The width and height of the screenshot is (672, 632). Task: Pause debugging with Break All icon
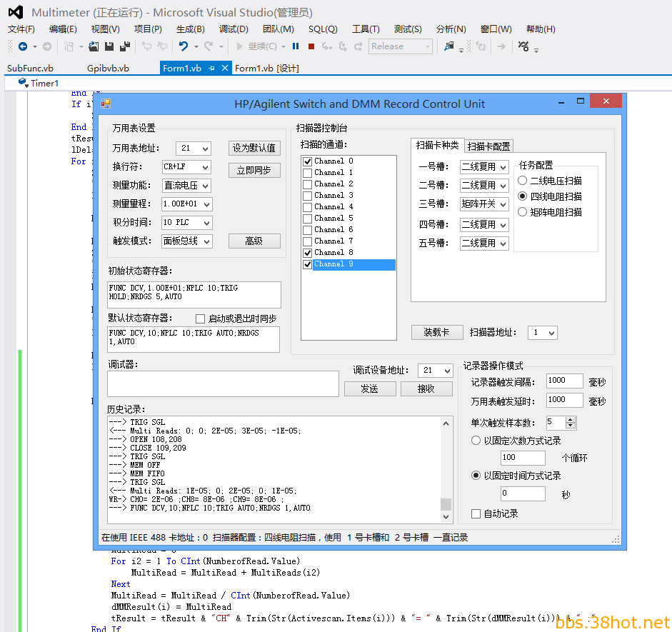[296, 46]
